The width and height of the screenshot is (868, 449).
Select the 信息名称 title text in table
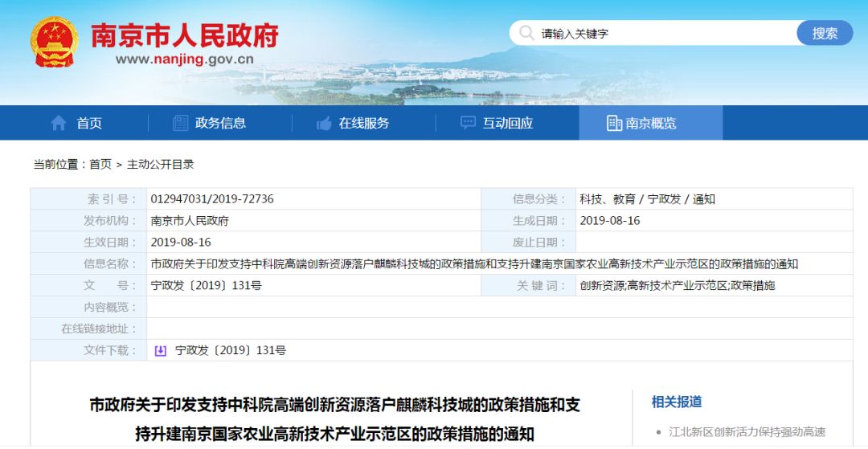coord(474,263)
